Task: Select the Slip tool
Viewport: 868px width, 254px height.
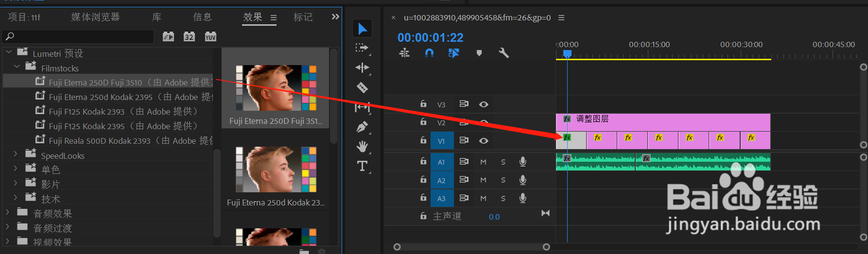Action: [362, 107]
